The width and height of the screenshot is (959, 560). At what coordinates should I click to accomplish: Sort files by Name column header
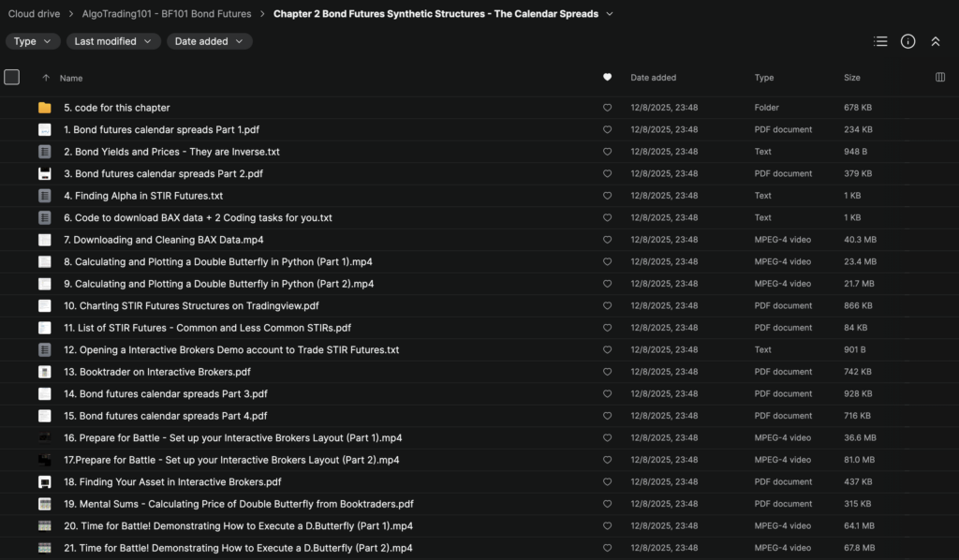pyautogui.click(x=71, y=79)
